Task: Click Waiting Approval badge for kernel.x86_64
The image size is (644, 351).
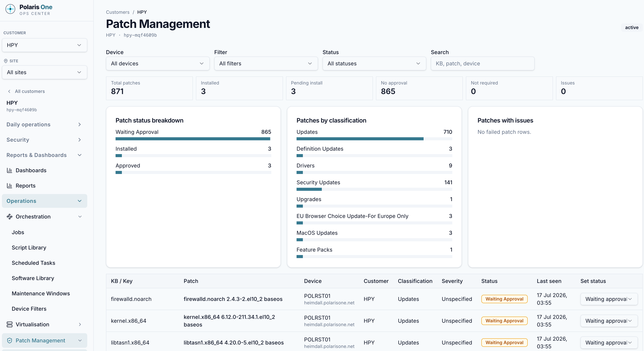Action: 504,321
